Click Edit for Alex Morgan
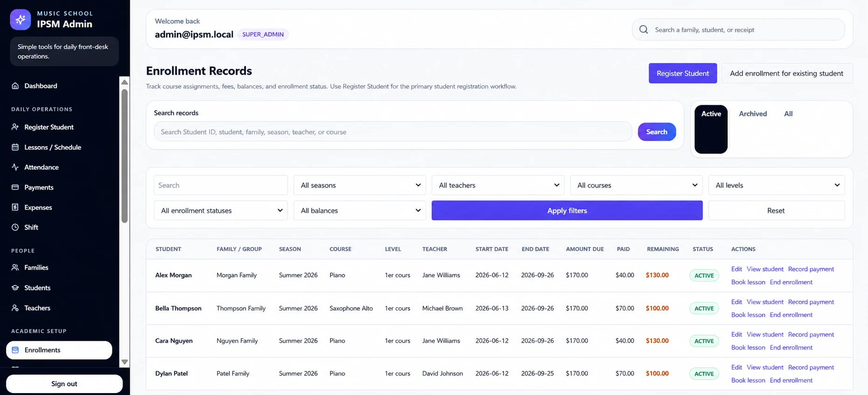 tap(736, 269)
